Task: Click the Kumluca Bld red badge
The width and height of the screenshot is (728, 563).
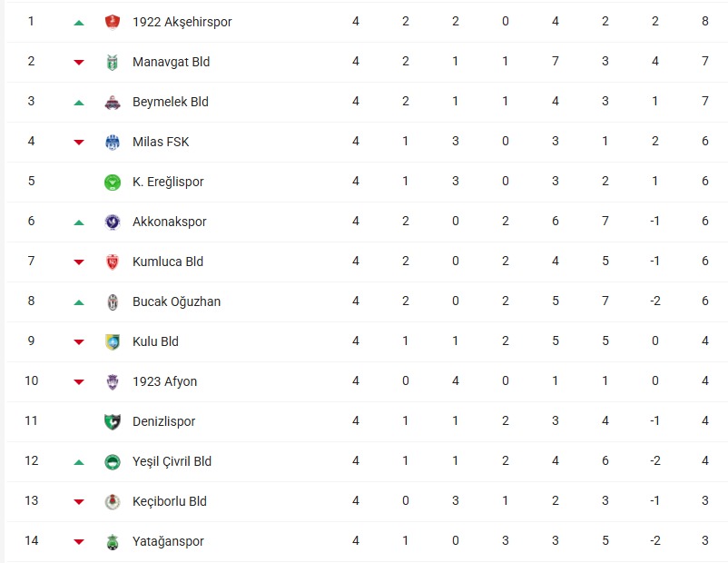Action: pos(113,262)
